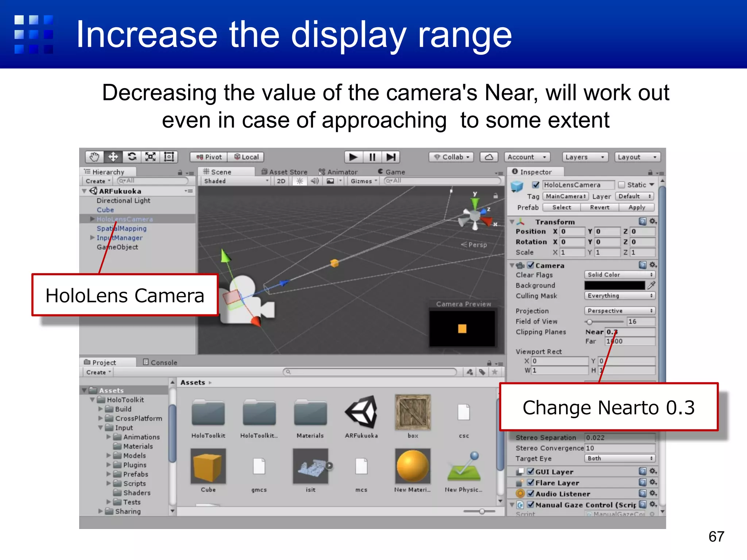Open the Layer Default dropdown
The width and height of the screenshot is (747, 560).
(x=635, y=196)
